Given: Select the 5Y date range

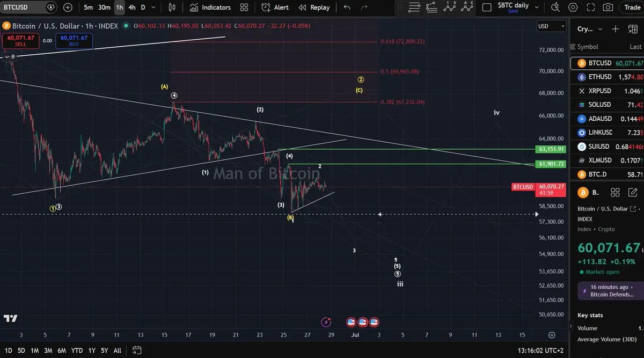Looking at the screenshot, I should [104, 350].
